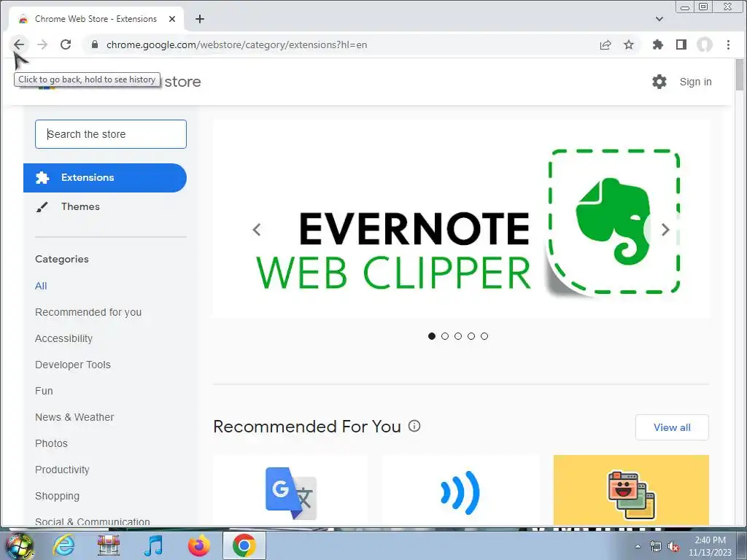Open the Extensions puzzle icon in toolbar

[658, 44]
